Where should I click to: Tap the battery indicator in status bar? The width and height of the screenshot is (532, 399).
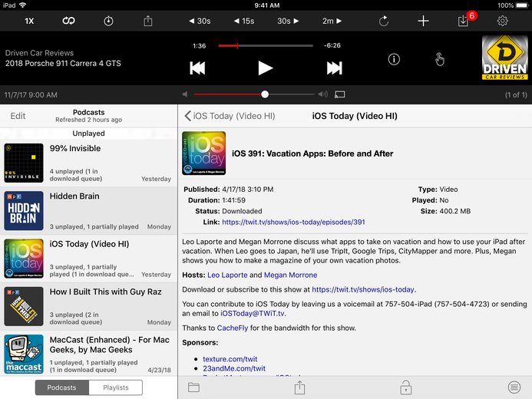tap(522, 5)
